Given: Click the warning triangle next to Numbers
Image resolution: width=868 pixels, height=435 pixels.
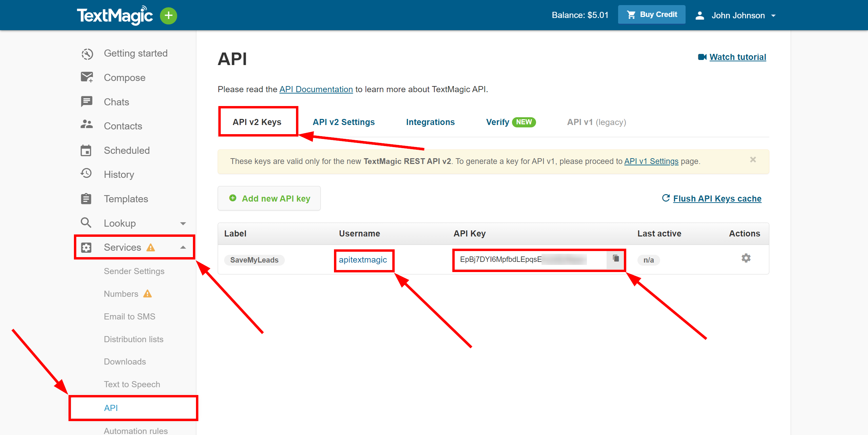Looking at the screenshot, I should (x=147, y=293).
